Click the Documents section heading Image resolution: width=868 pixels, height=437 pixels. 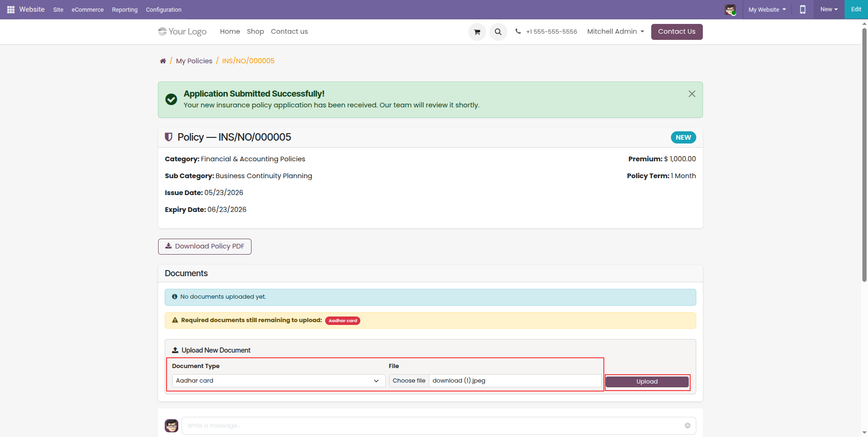(x=186, y=273)
